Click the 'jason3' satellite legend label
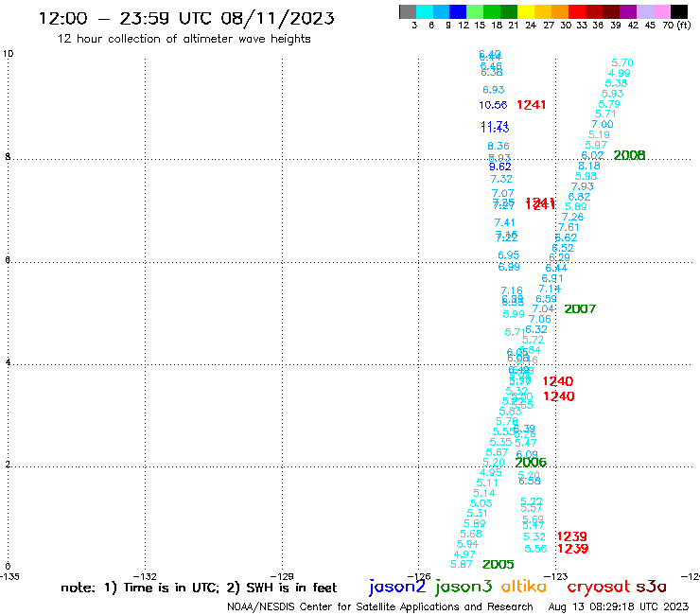Viewport: 700px width, 615px height. tap(464, 587)
